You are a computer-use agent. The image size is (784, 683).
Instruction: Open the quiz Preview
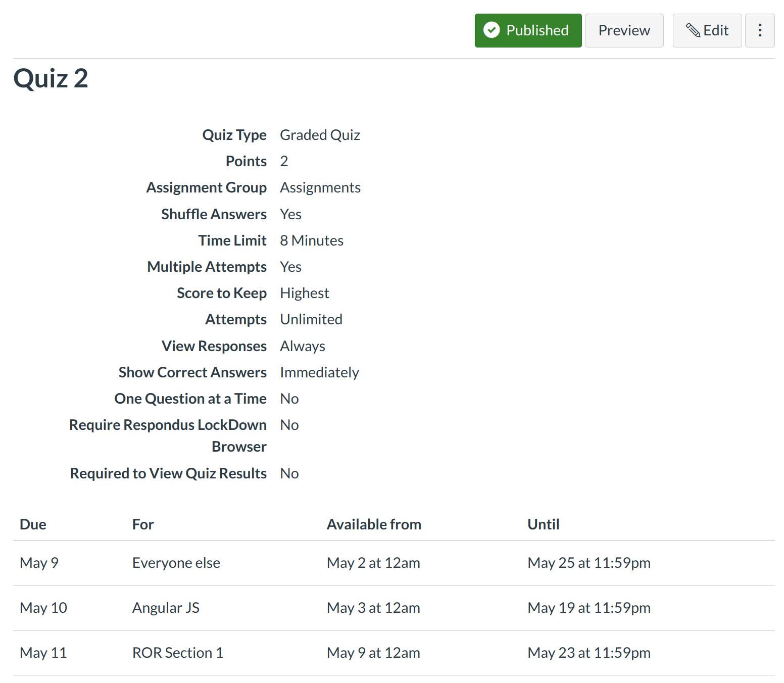click(624, 30)
